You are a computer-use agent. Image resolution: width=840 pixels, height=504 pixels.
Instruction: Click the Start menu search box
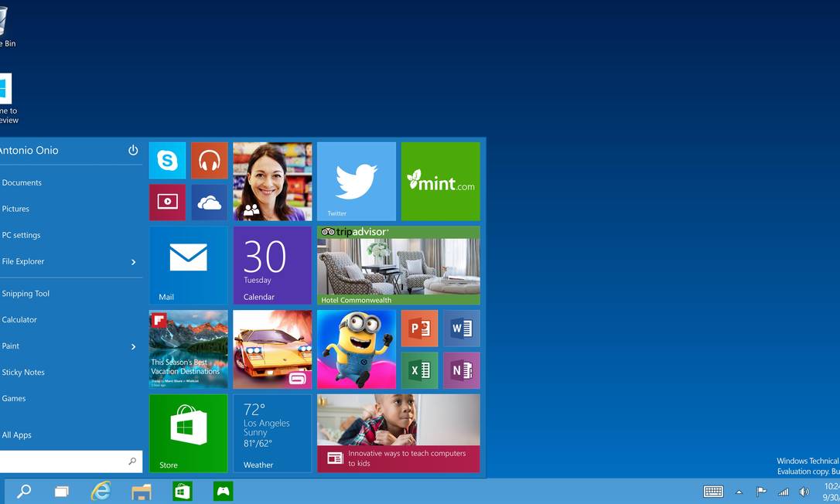pyautogui.click(x=66, y=461)
